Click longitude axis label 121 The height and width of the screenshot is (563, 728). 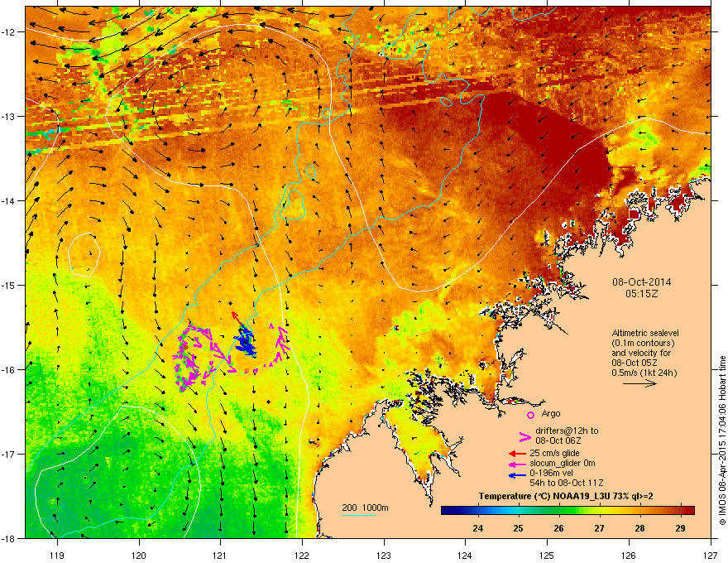coord(220,555)
